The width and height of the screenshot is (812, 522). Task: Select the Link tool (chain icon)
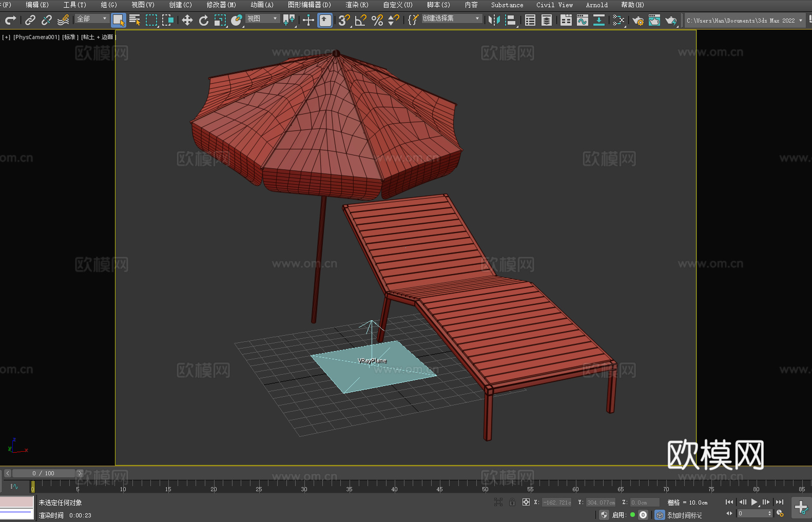pos(30,20)
